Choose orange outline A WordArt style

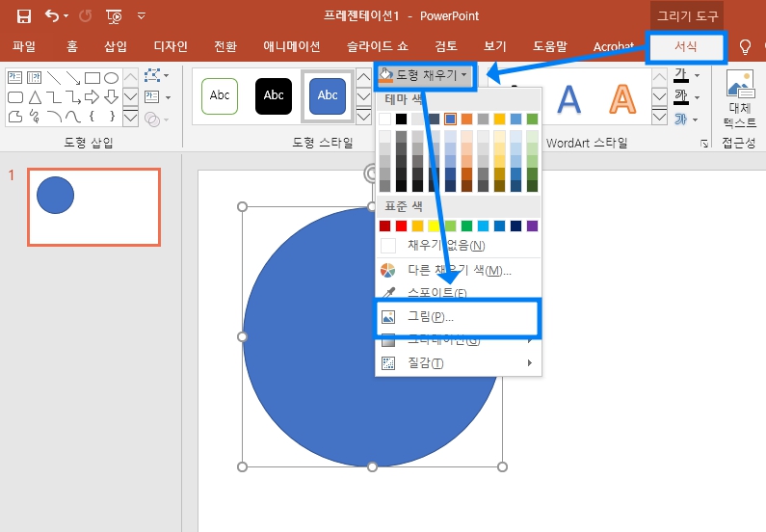pyautogui.click(x=622, y=99)
